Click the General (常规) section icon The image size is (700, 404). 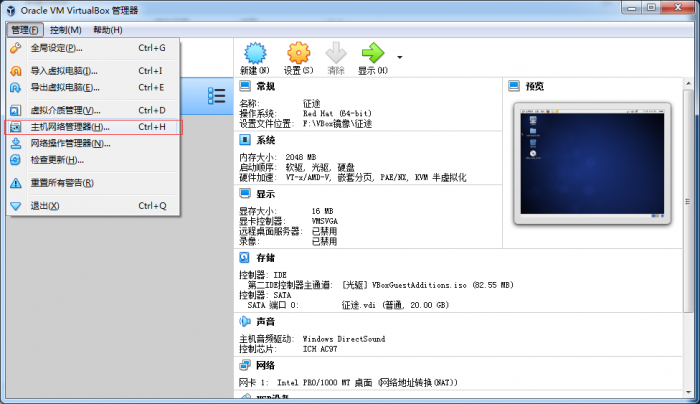point(245,86)
